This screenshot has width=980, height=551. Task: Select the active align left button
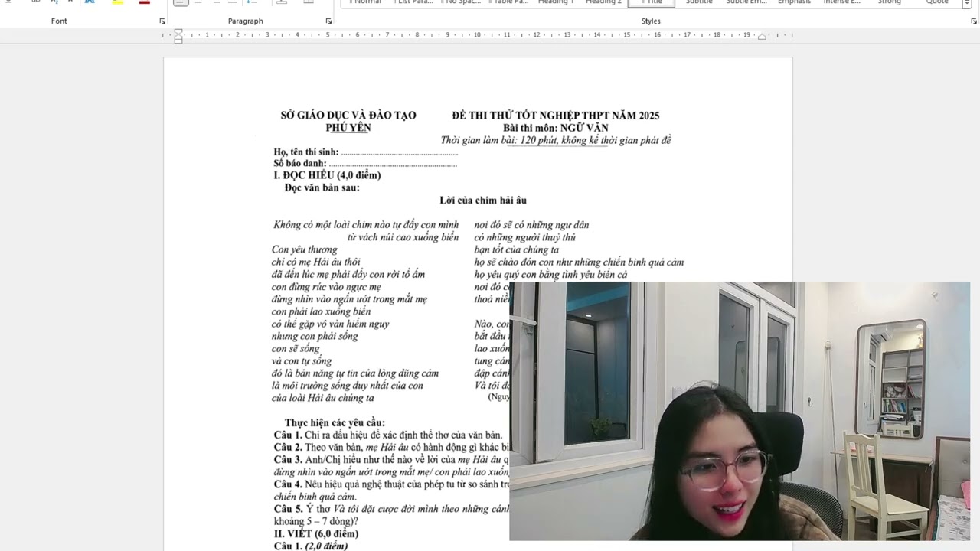[180, 2]
